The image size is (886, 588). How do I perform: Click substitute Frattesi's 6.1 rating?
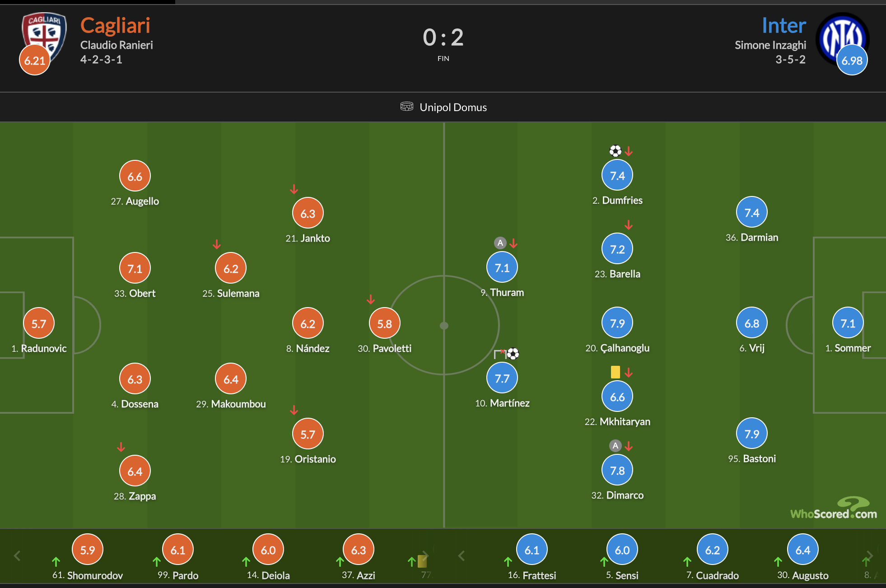(532, 550)
